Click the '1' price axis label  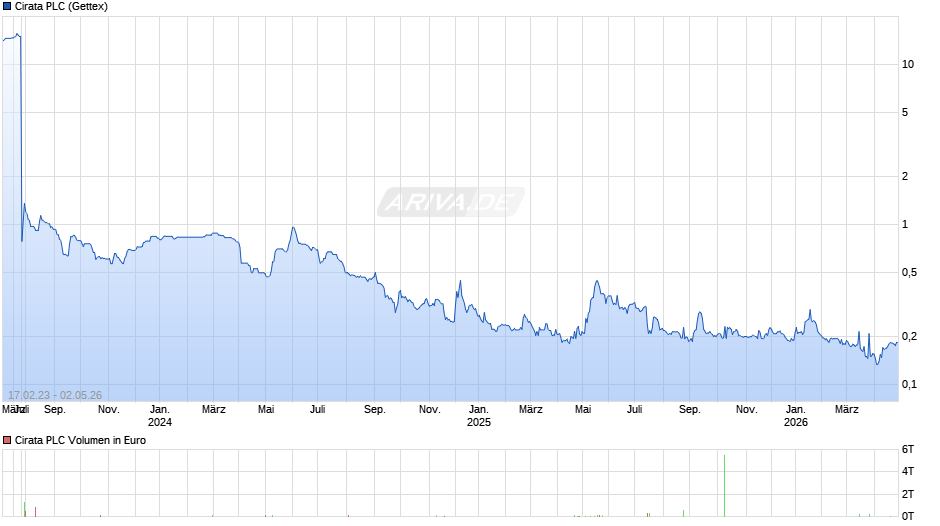[905, 224]
